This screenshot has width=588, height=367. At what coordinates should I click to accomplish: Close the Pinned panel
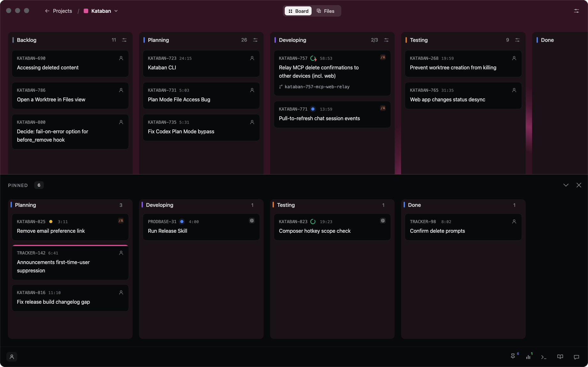point(579,185)
